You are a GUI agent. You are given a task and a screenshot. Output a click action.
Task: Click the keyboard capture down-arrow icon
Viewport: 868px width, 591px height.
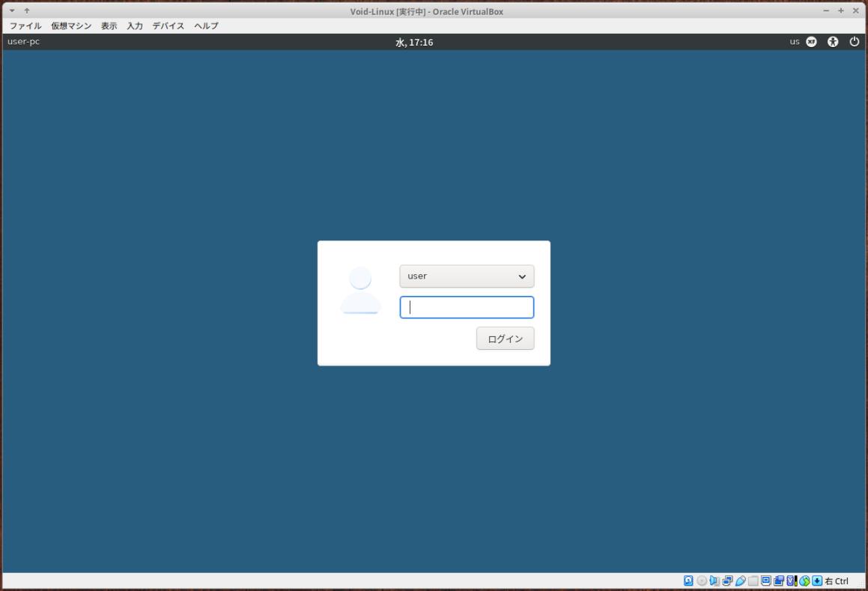click(x=817, y=581)
